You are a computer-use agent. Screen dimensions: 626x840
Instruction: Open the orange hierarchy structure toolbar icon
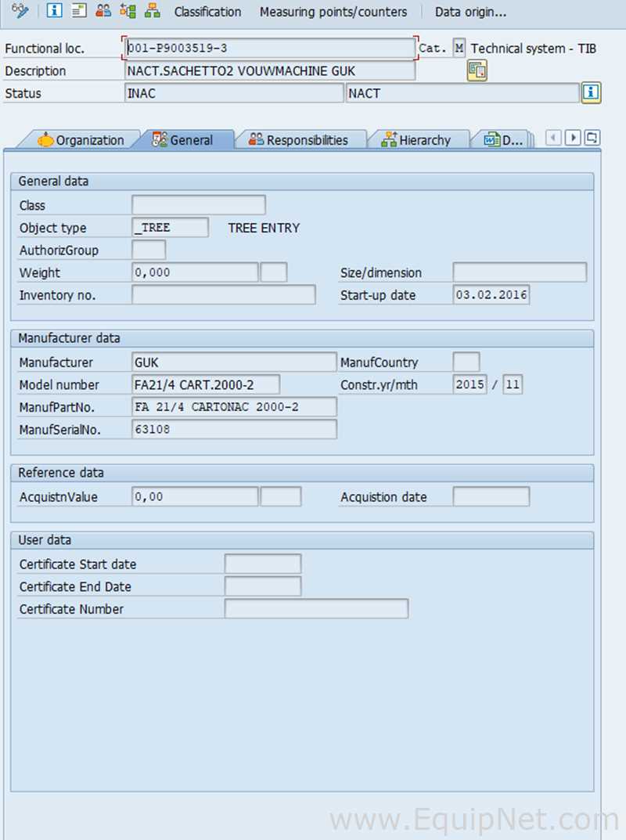[x=153, y=10]
